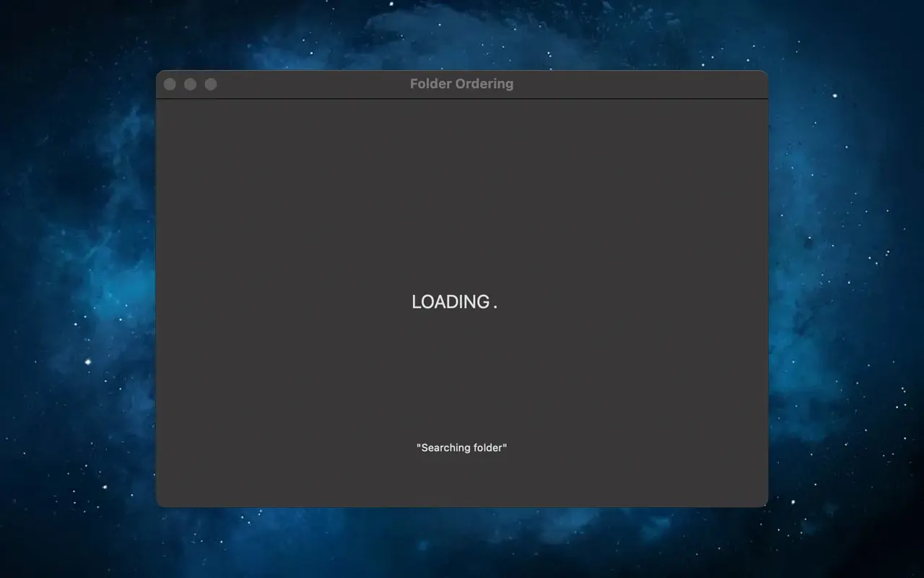Click the rightmost traffic light icon

click(209, 83)
